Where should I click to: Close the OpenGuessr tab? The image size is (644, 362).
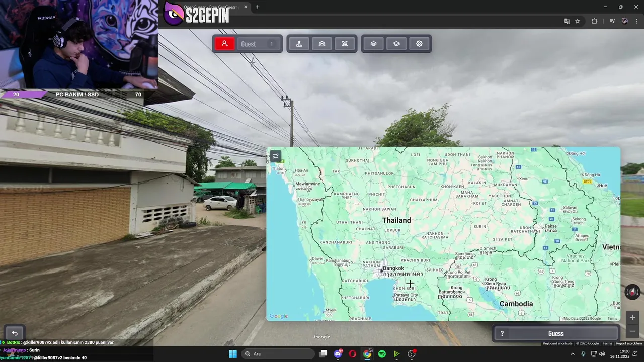tap(246, 7)
